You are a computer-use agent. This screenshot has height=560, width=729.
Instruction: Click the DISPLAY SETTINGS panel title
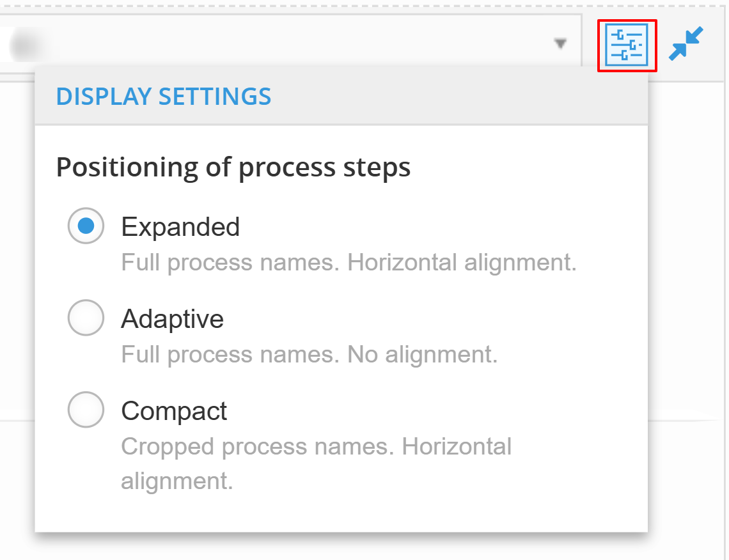(x=164, y=97)
